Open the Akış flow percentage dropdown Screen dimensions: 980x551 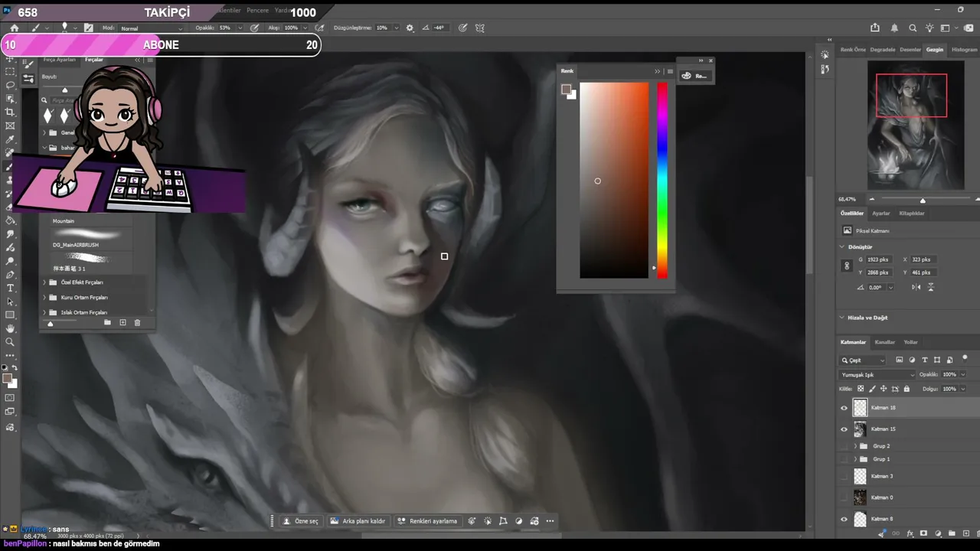[x=306, y=28]
